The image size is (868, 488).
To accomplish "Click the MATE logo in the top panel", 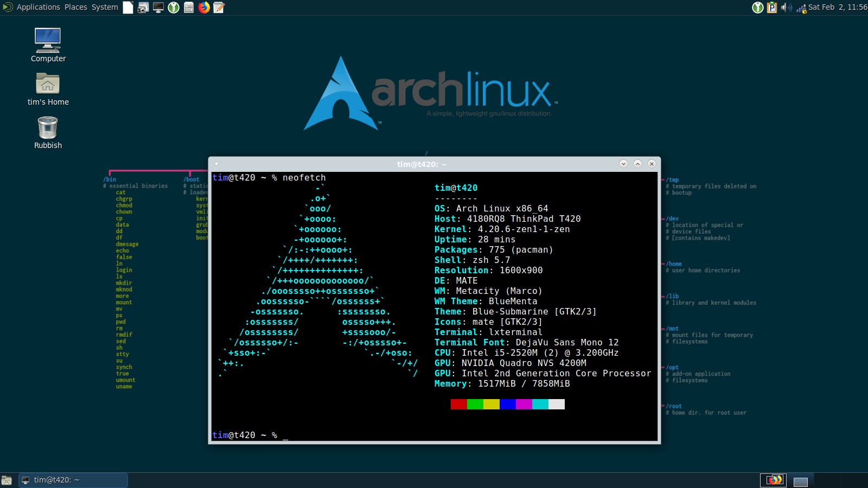I will click(8, 7).
